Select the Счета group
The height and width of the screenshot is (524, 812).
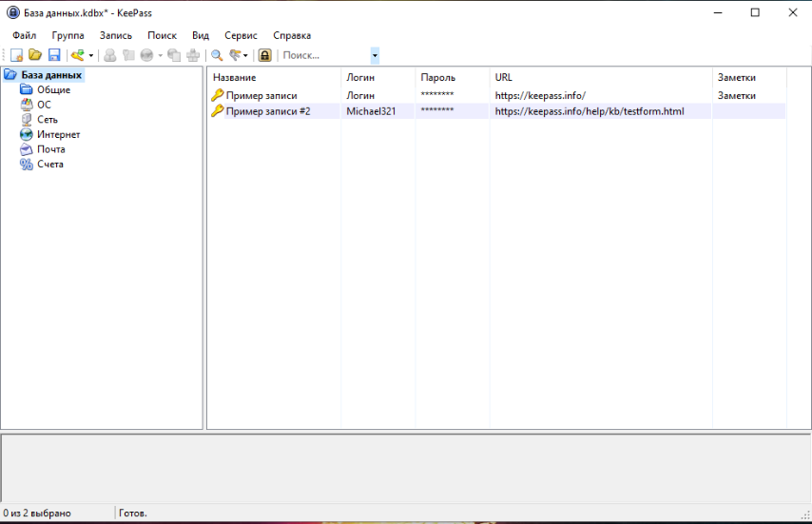point(50,165)
